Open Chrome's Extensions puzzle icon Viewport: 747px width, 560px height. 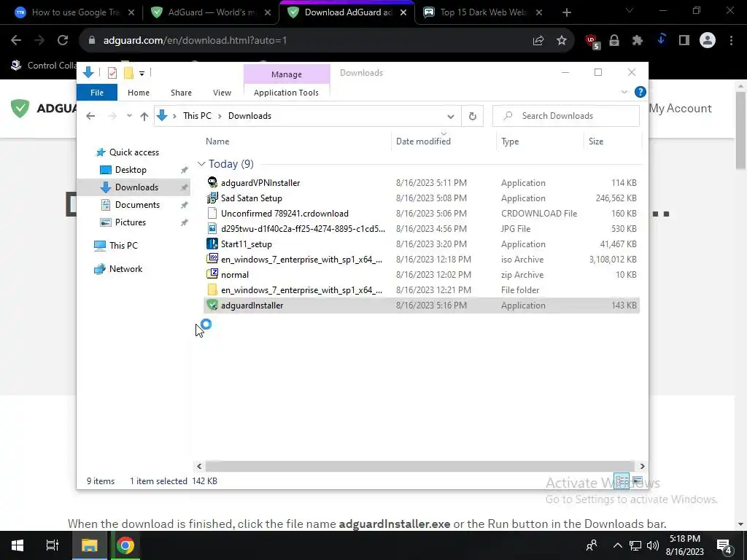[x=638, y=41]
